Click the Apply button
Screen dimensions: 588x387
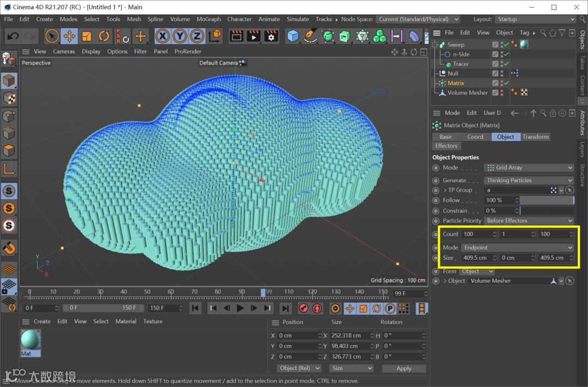[403, 368]
